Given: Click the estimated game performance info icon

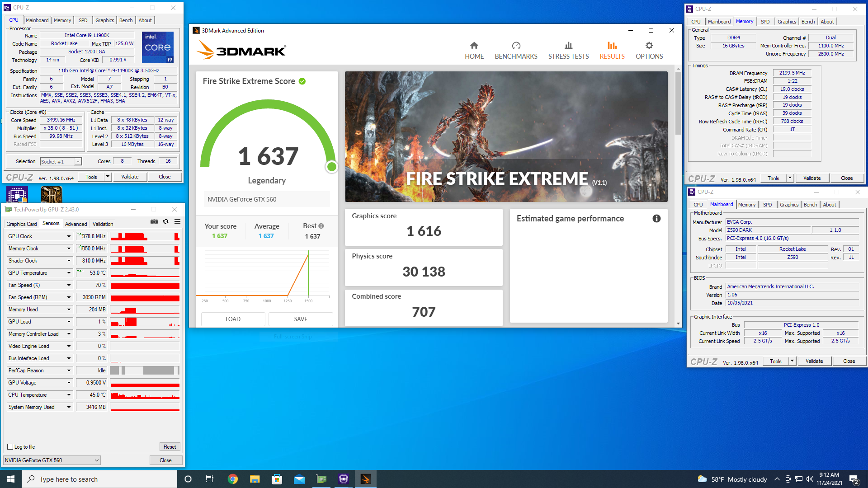Looking at the screenshot, I should (x=656, y=219).
